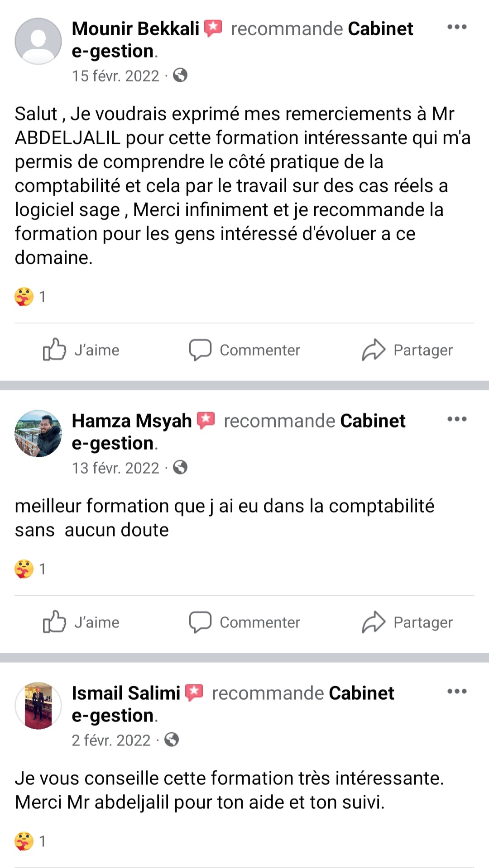The image size is (489, 868).
Task: Toggle J'aime on Hamza Msyah's recommendation
Action: [81, 622]
